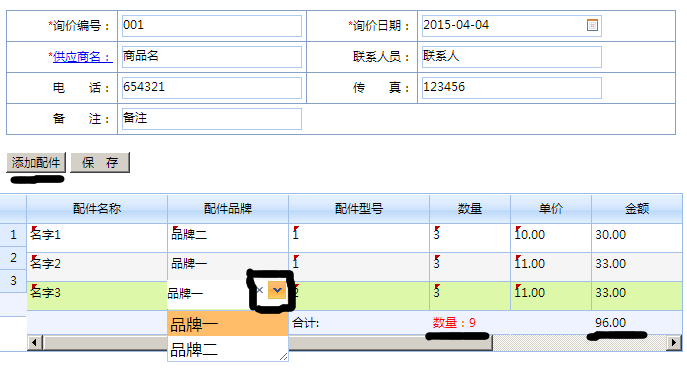Focus the 供应商名 field containing 商品名
The image size is (687, 377).
pyautogui.click(x=212, y=57)
